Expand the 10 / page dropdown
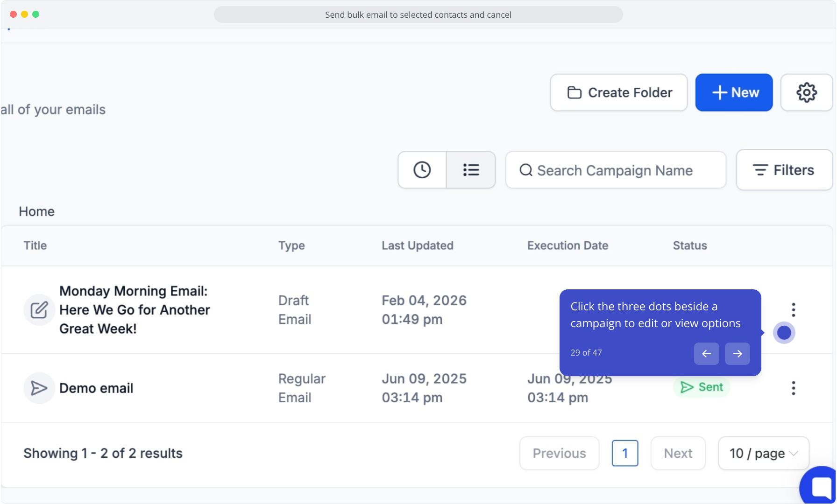 (763, 453)
